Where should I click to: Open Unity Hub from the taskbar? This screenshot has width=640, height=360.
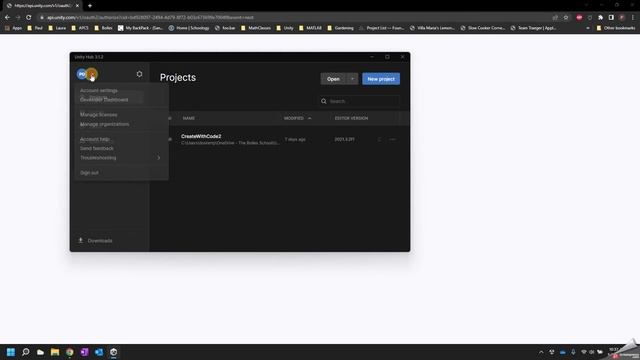click(x=113, y=352)
